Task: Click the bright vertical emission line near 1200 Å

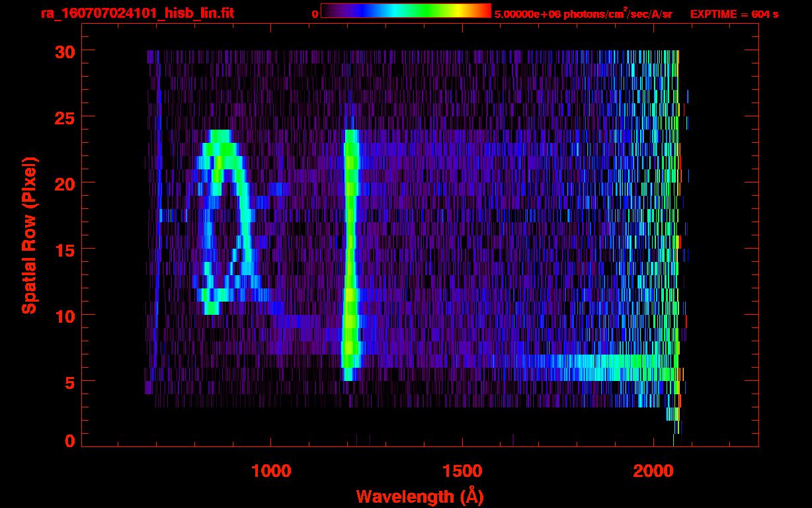Action: [x=350, y=251]
